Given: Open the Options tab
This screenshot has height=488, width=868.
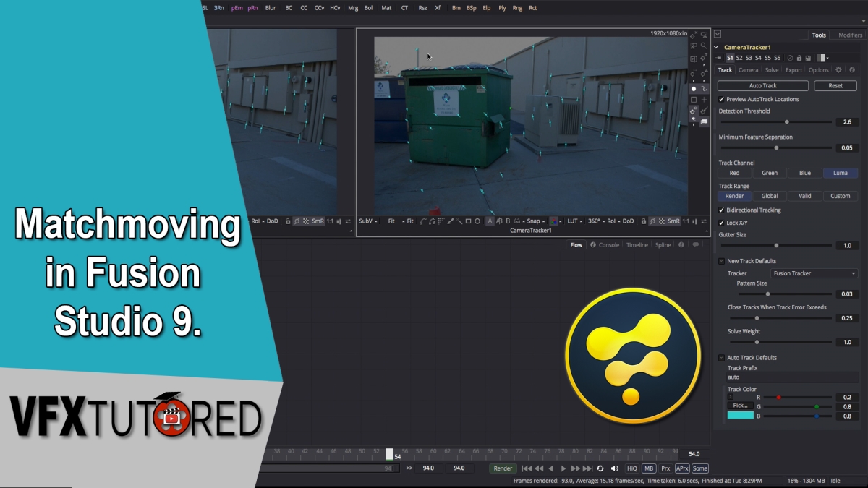Looking at the screenshot, I should pyautogui.click(x=818, y=70).
